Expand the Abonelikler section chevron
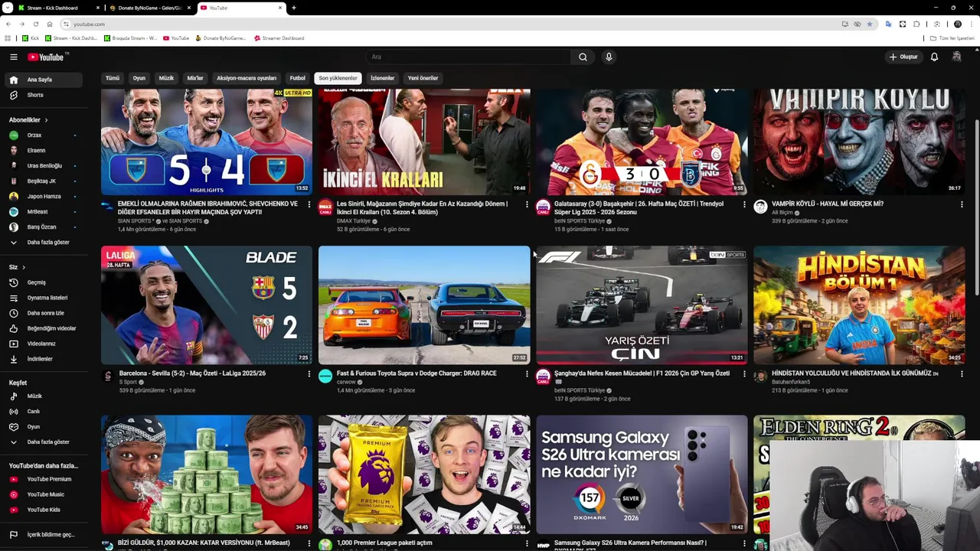The image size is (980, 551). point(46,120)
